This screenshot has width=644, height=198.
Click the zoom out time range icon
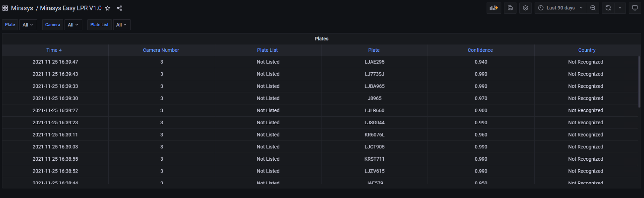click(x=593, y=8)
